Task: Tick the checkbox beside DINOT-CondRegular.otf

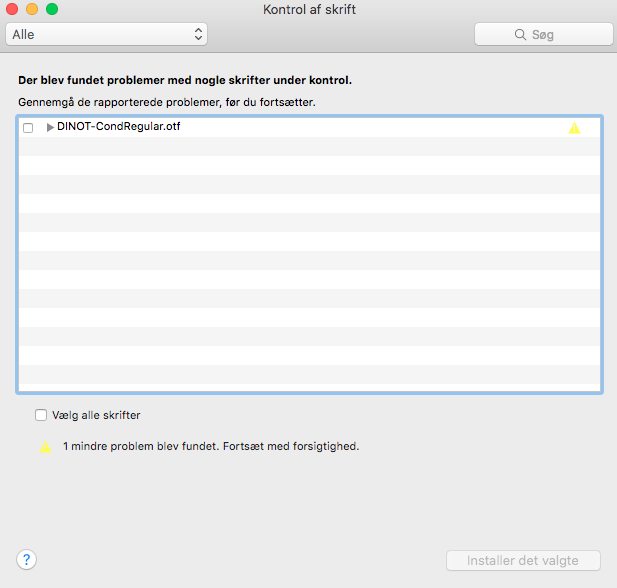Action: (28, 128)
